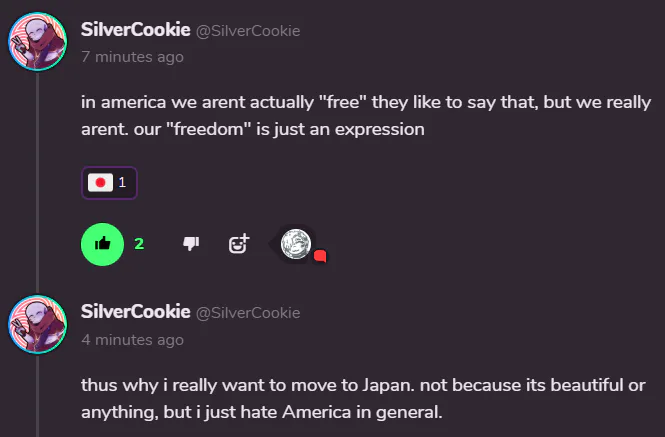The width and height of the screenshot is (665, 437).
Task: Open the "7 minutes ago" timestamp
Action: [132, 57]
